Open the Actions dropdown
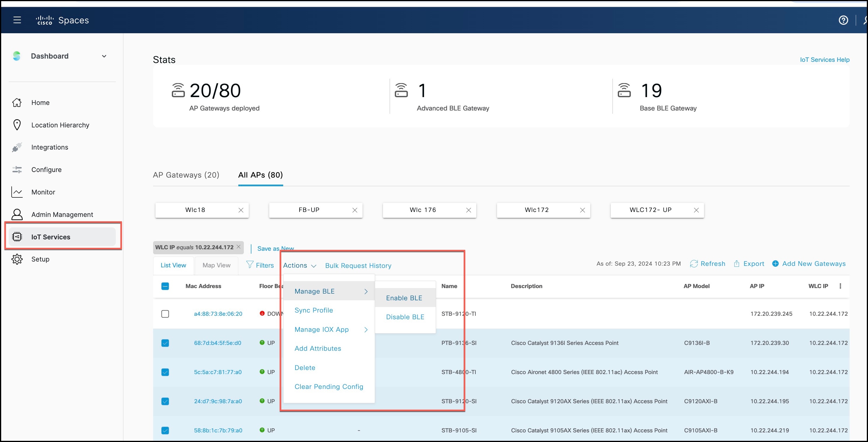Image resolution: width=868 pixels, height=442 pixels. click(300, 266)
